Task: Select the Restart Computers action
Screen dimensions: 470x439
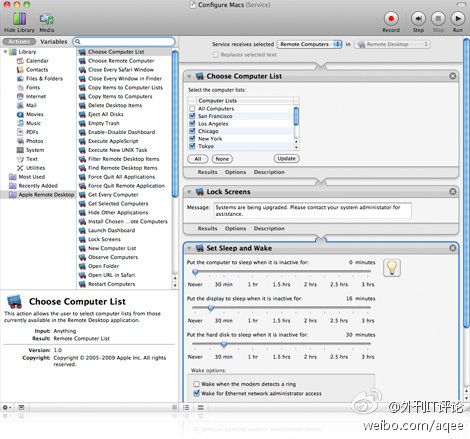Action: click(x=111, y=284)
